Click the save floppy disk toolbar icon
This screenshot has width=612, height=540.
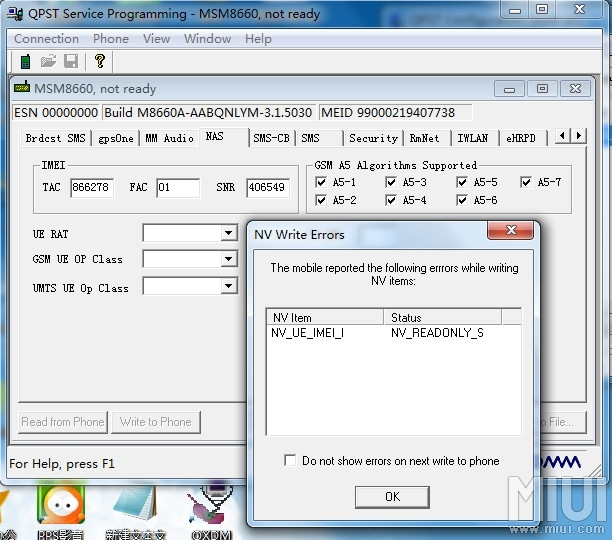pos(71,61)
